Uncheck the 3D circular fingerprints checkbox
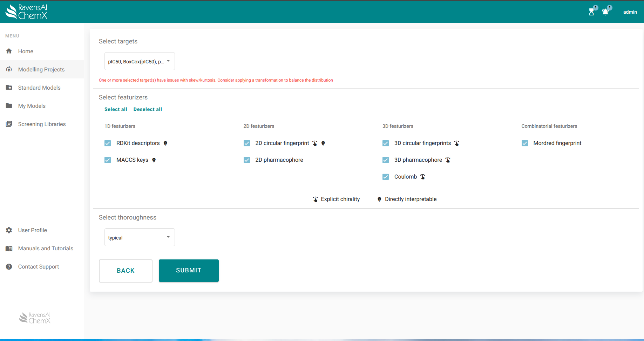 (x=386, y=143)
